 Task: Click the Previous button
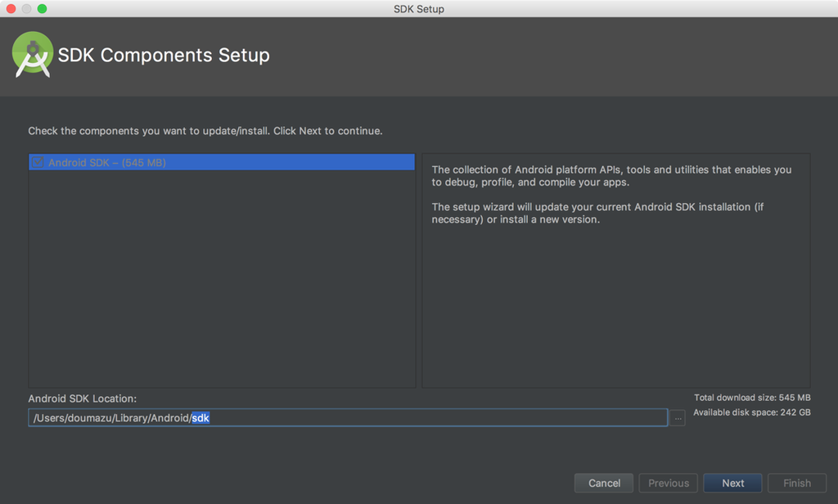click(669, 484)
